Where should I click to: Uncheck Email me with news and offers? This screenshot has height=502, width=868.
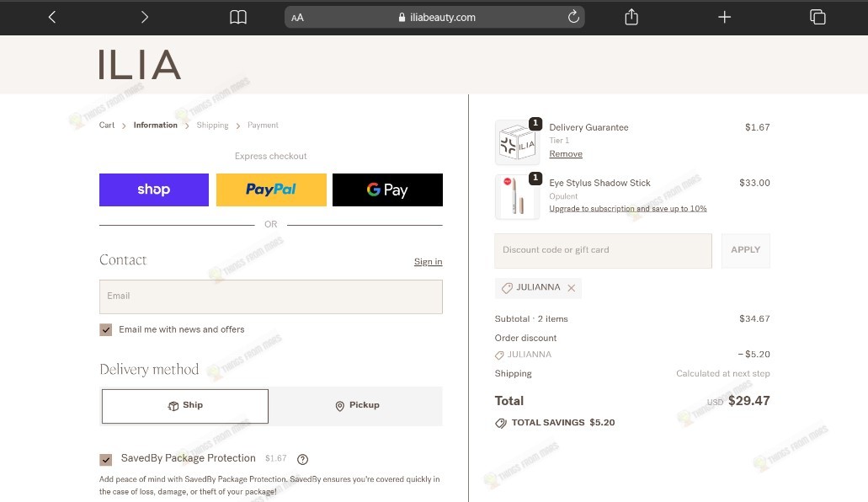106,329
